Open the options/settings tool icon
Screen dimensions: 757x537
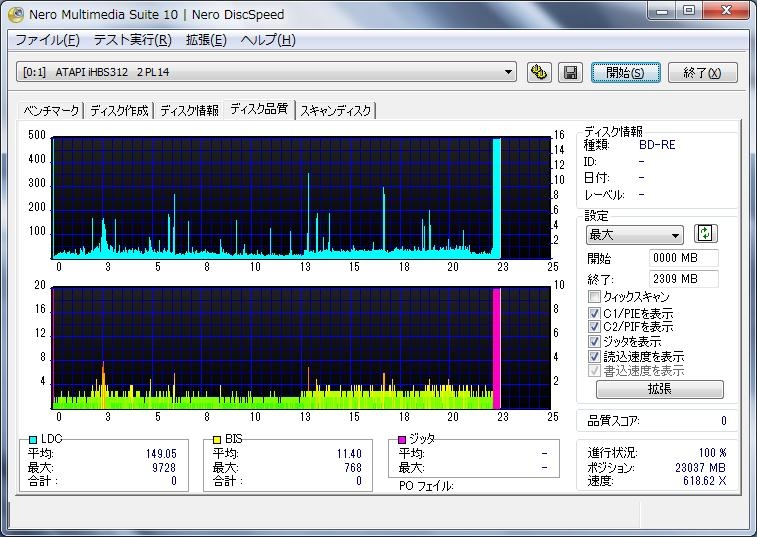click(539, 72)
